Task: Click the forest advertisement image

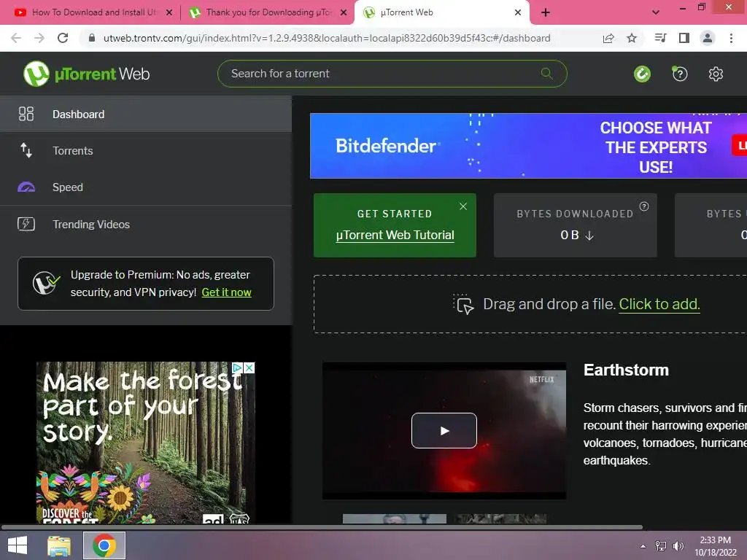Action: pos(146,443)
